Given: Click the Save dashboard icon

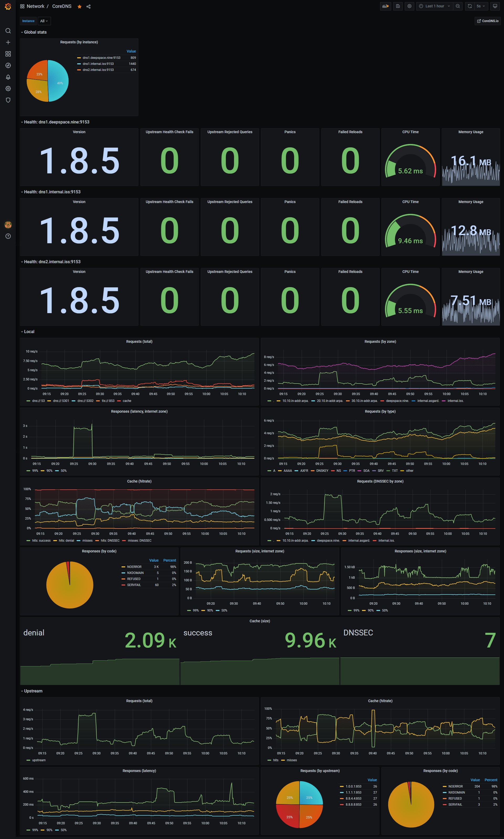Looking at the screenshot, I should [x=398, y=6].
